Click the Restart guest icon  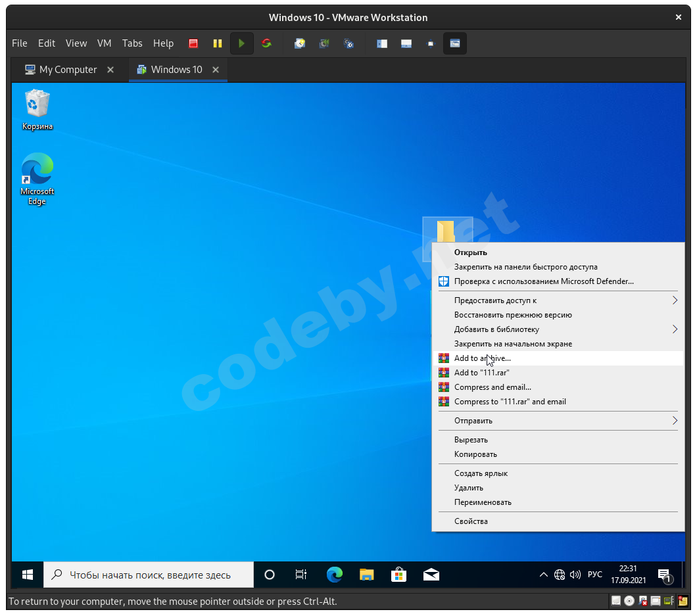click(x=266, y=43)
